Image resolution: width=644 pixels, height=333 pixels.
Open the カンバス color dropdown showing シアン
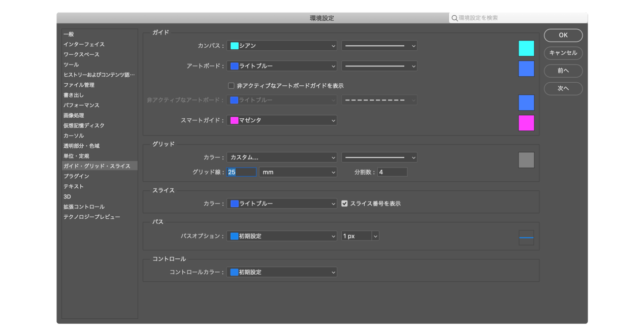click(x=282, y=46)
